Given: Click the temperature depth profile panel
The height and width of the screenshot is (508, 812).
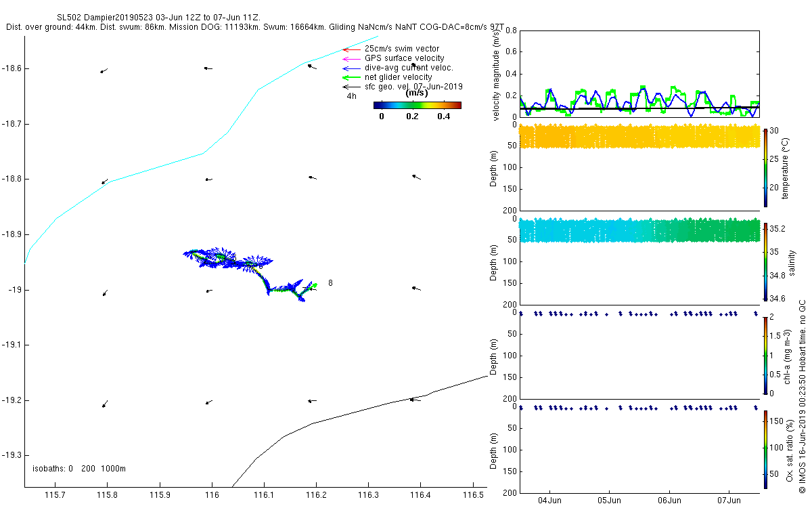Looking at the screenshot, I should click(639, 167).
